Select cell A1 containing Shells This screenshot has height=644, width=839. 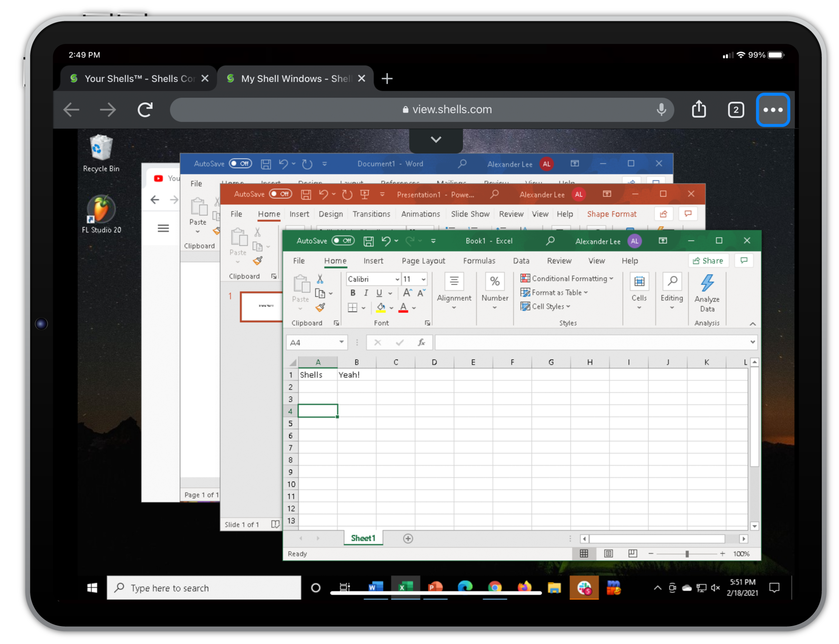pos(317,375)
